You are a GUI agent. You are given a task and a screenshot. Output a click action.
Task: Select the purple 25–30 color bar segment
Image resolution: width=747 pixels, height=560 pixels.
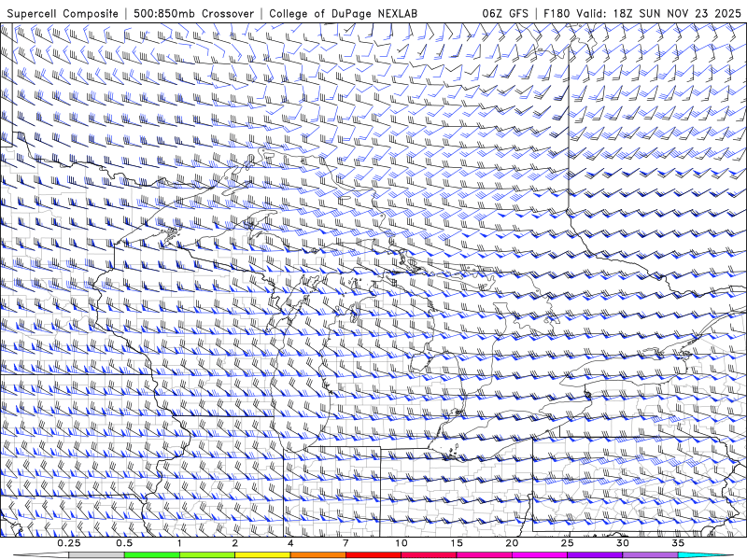tap(595, 555)
